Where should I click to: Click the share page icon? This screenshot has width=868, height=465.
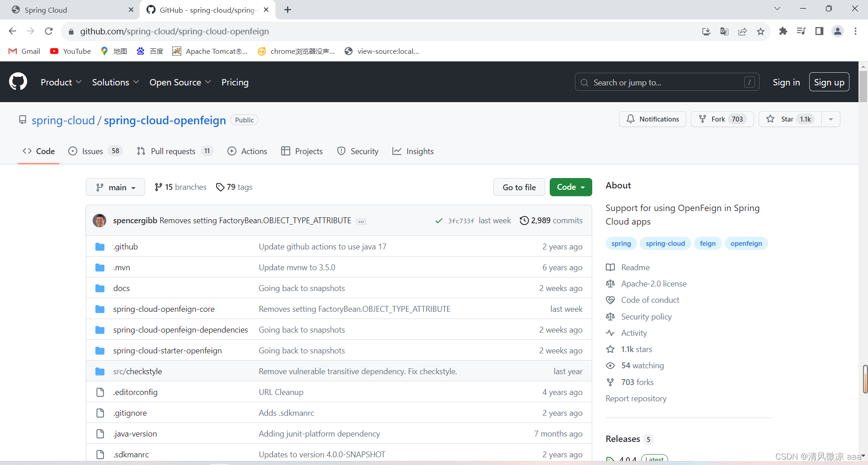[742, 31]
